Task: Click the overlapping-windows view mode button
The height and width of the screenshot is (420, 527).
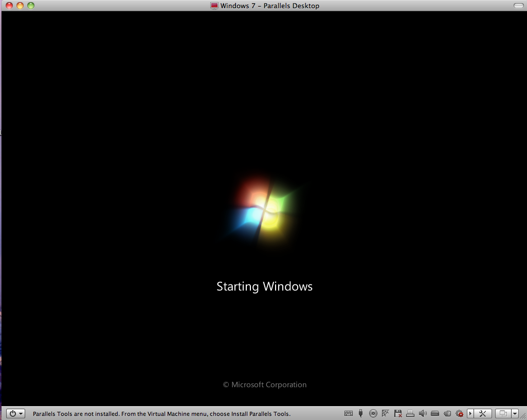Action: [x=503, y=413]
